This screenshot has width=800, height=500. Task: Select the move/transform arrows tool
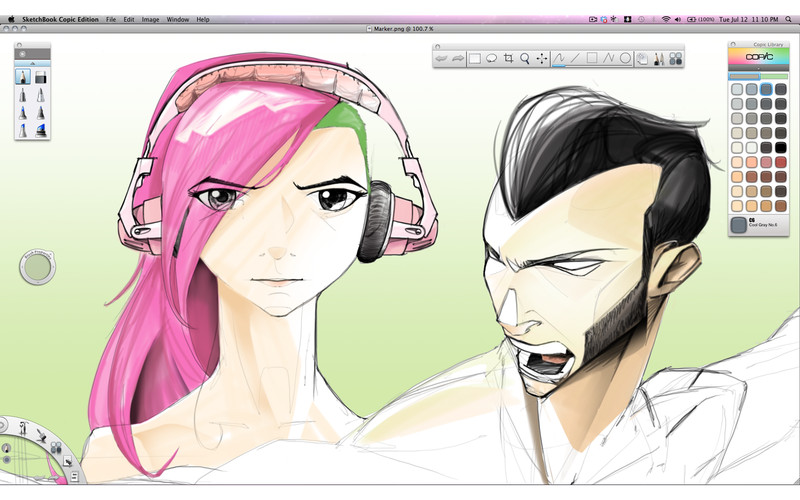pos(542,59)
